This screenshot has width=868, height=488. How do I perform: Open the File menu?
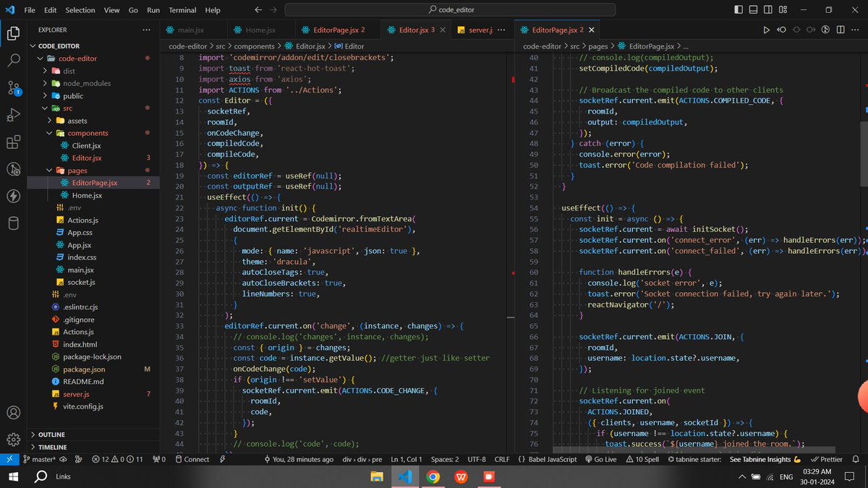pyautogui.click(x=30, y=10)
